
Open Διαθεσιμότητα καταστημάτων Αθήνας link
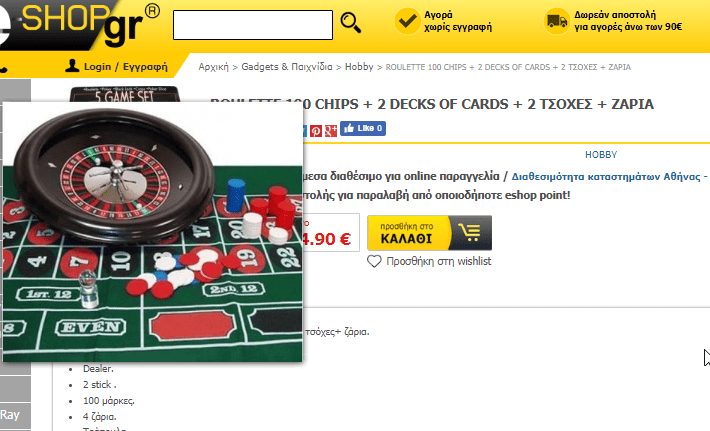609,177
